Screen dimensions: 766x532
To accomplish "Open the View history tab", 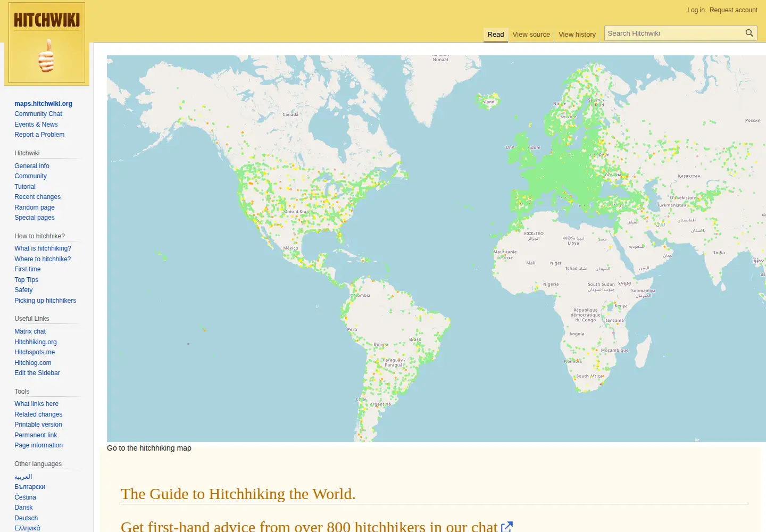I will pos(577,35).
